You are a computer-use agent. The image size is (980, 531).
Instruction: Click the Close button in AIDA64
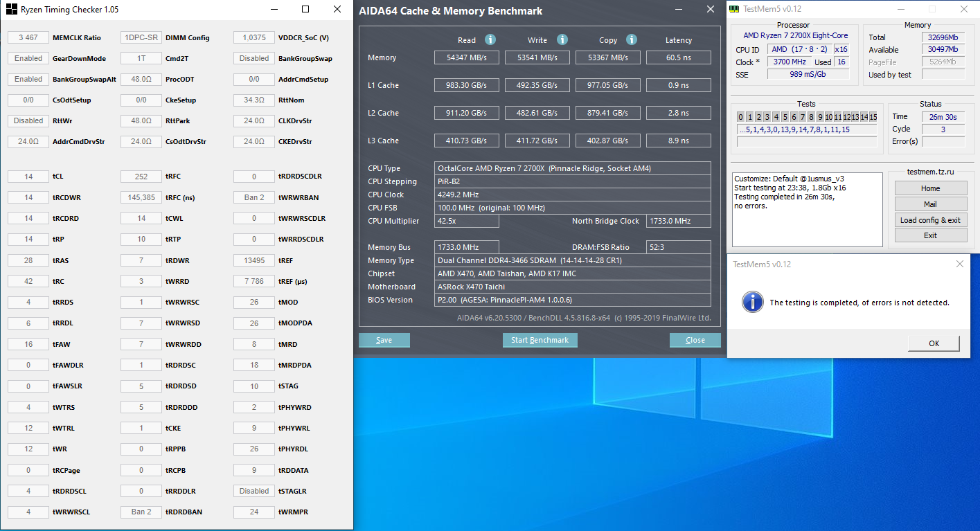pyautogui.click(x=695, y=340)
